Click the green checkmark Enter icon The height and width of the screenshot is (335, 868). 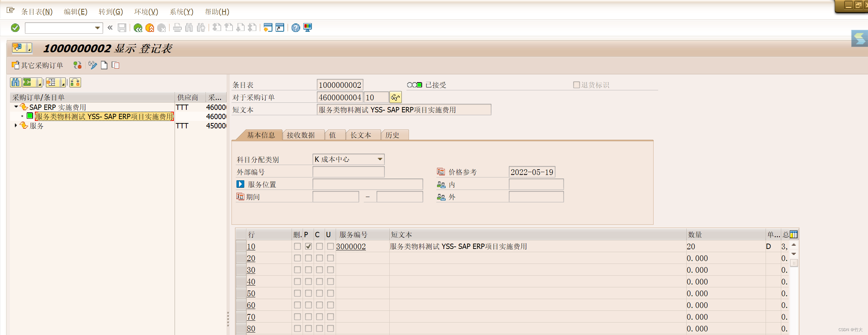point(15,28)
